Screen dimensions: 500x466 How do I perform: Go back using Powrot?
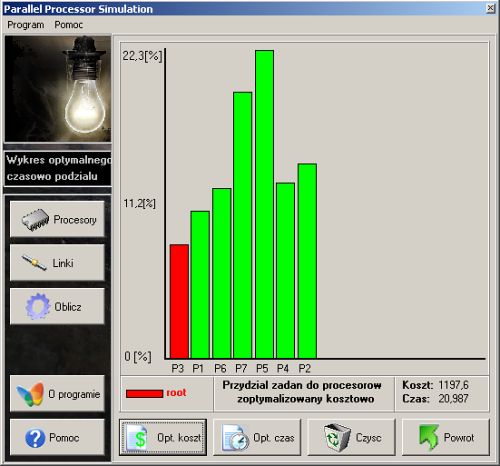pos(446,437)
